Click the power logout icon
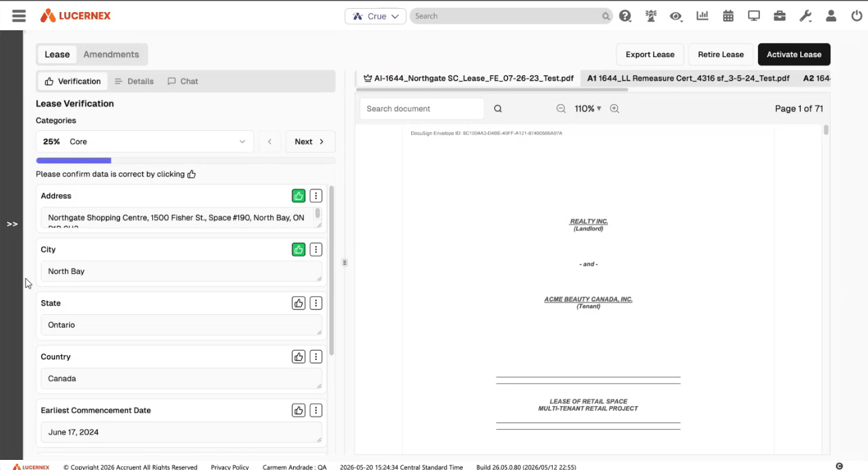 [857, 16]
